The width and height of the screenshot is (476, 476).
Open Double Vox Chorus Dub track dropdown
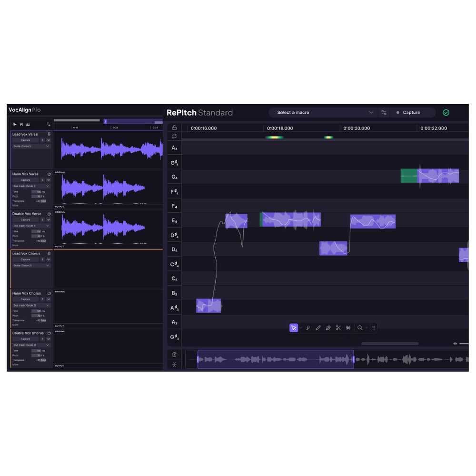(x=31, y=345)
